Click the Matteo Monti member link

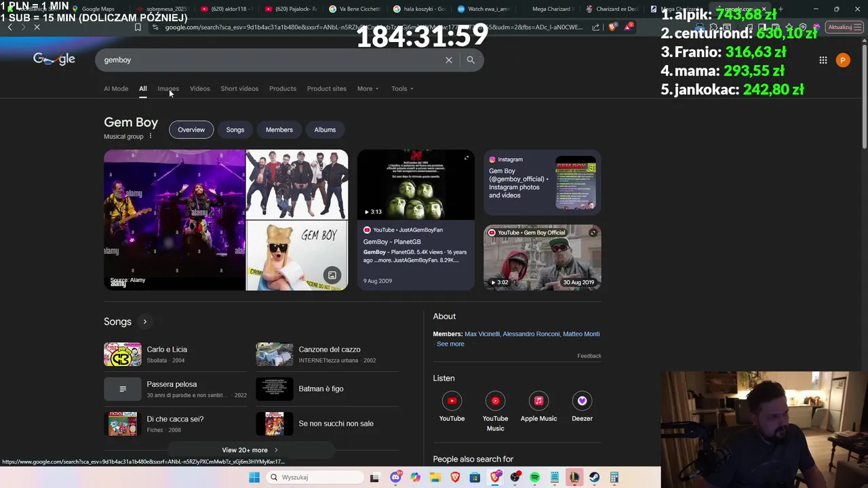581,334
